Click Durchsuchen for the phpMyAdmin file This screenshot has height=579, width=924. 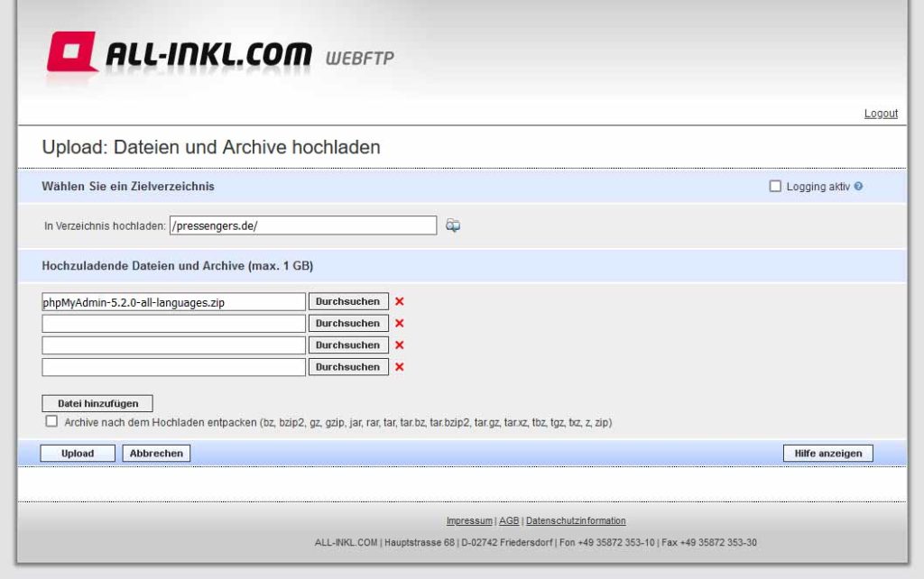coord(348,301)
